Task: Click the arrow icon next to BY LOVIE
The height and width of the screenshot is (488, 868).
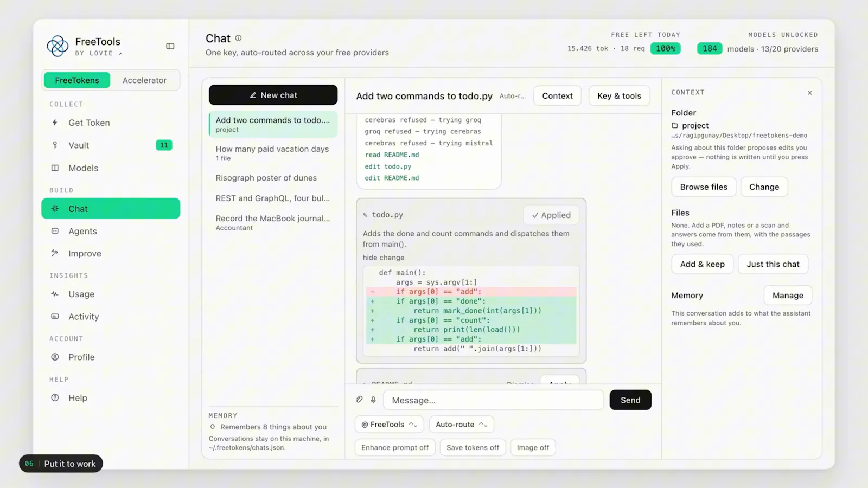Action: [x=120, y=53]
